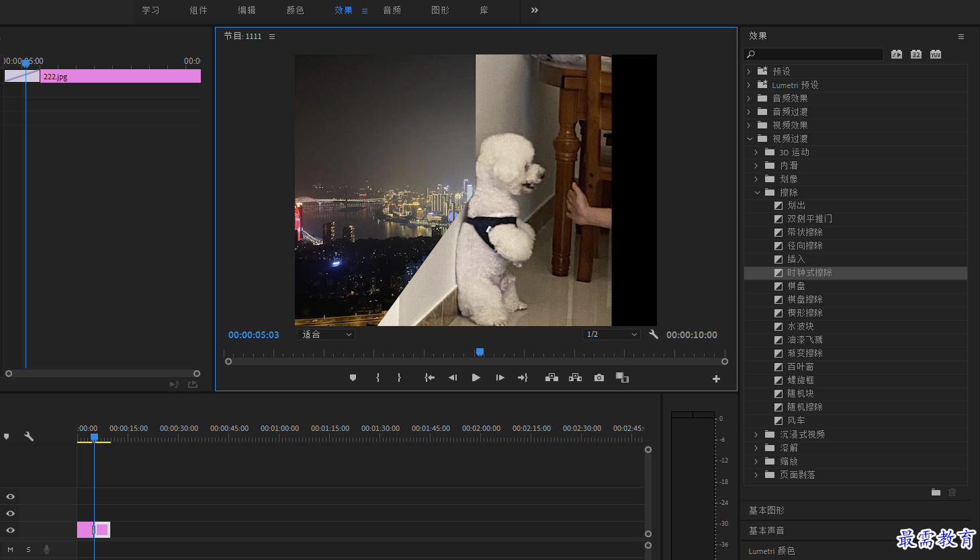Filter Accelerated Effects icon in Effects panel
980x560 pixels.
(897, 54)
